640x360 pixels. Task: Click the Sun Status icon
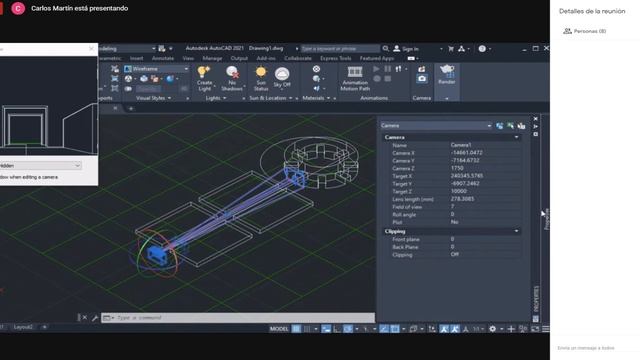pos(260,72)
